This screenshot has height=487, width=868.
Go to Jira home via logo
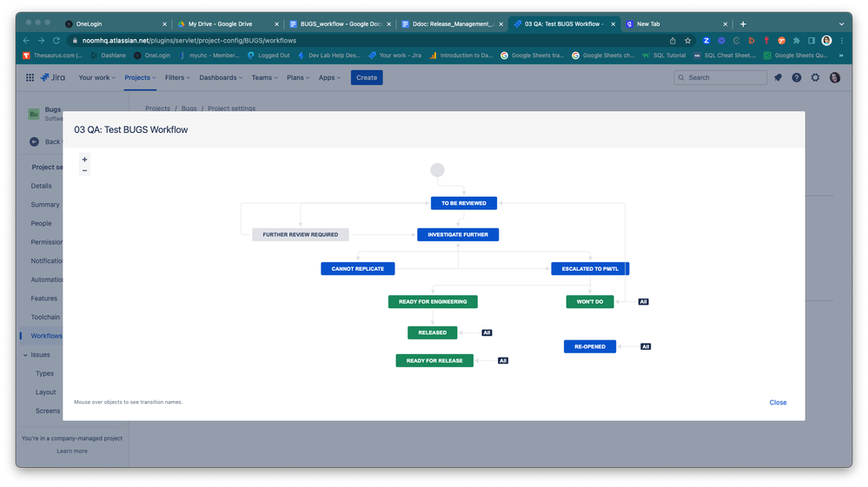point(53,77)
